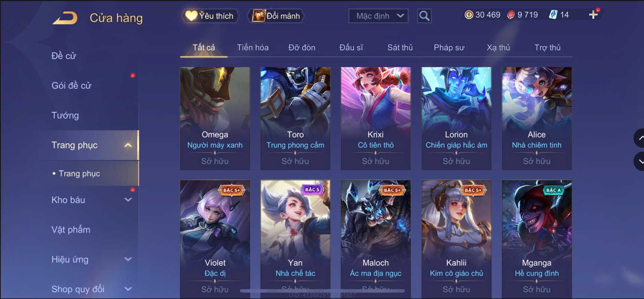The width and height of the screenshot is (644, 299).
Task: Click the gold coin balance icon
Action: [469, 15]
